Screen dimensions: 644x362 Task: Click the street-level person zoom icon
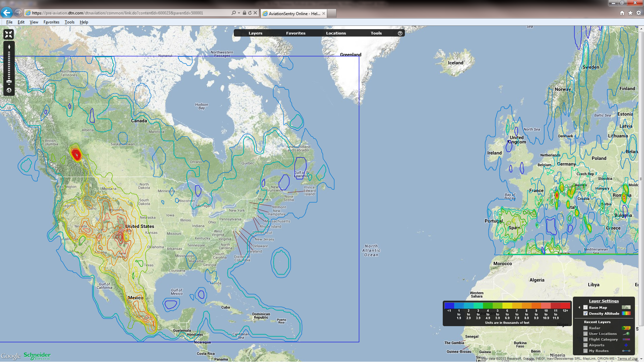point(9,47)
